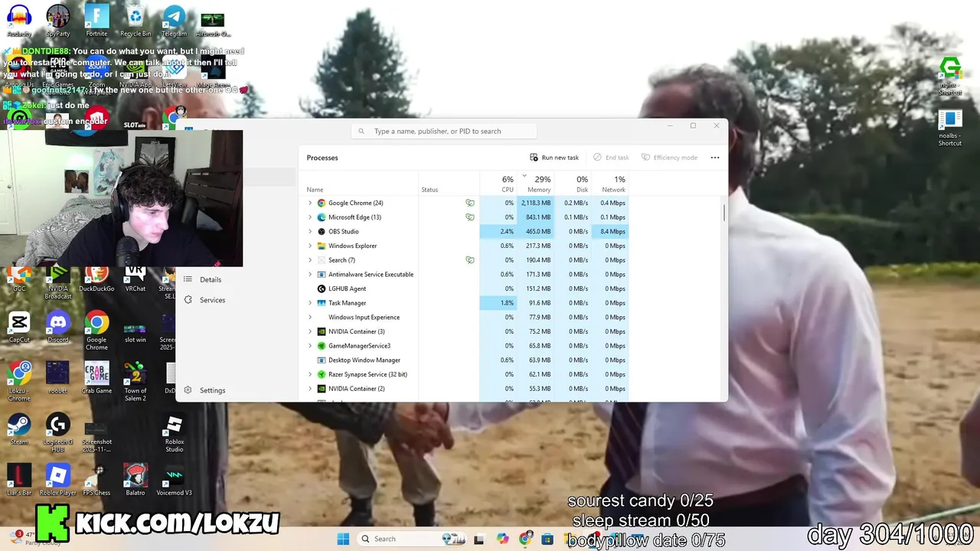Open the Lokzu - Chrome desktop shortcut
This screenshot has width=980, height=551.
[19, 381]
